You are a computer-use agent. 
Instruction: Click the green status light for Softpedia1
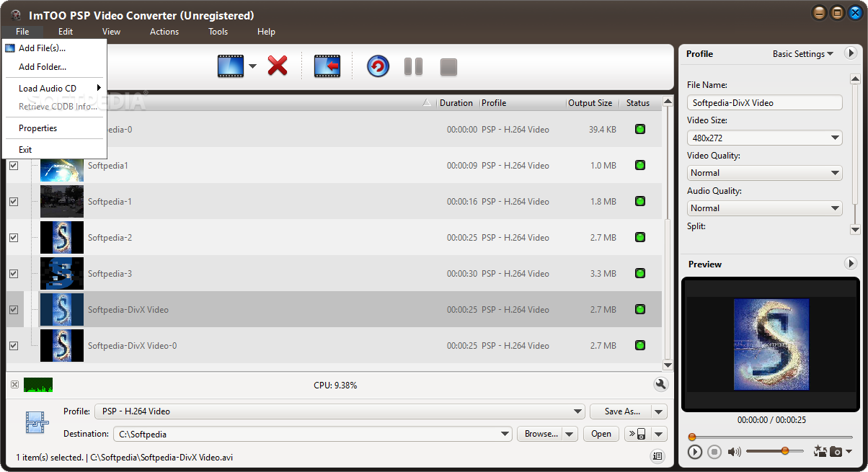[639, 165]
